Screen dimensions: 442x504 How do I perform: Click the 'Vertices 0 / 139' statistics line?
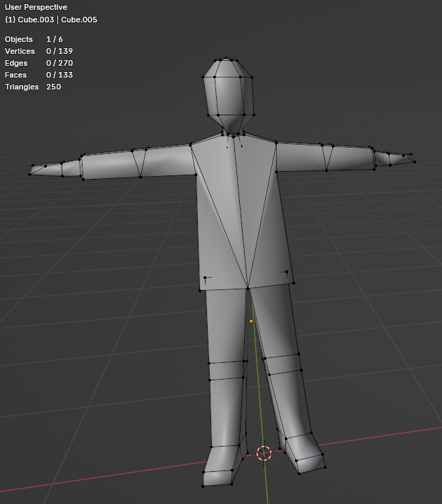pos(38,51)
